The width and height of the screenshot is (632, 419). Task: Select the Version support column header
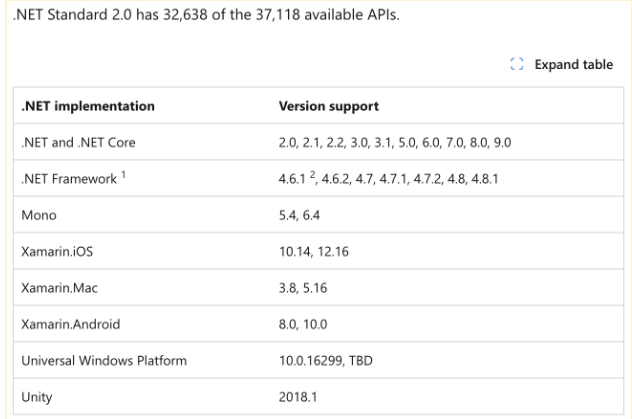(x=328, y=106)
